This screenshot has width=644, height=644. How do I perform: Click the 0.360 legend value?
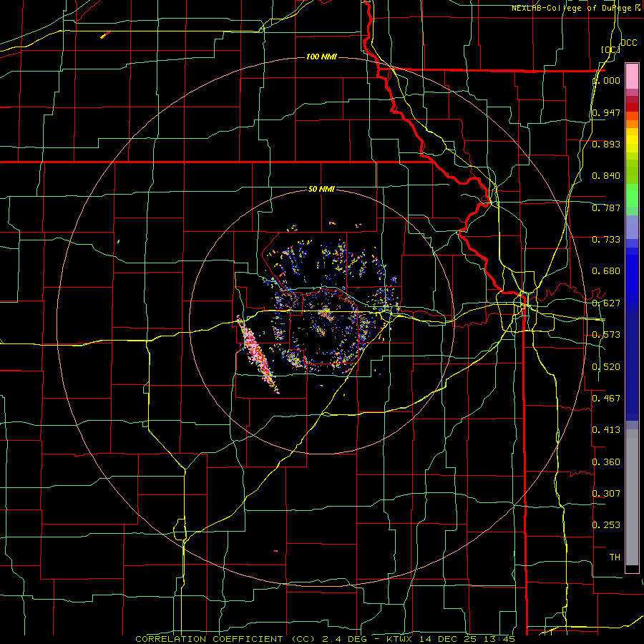[x=606, y=462]
